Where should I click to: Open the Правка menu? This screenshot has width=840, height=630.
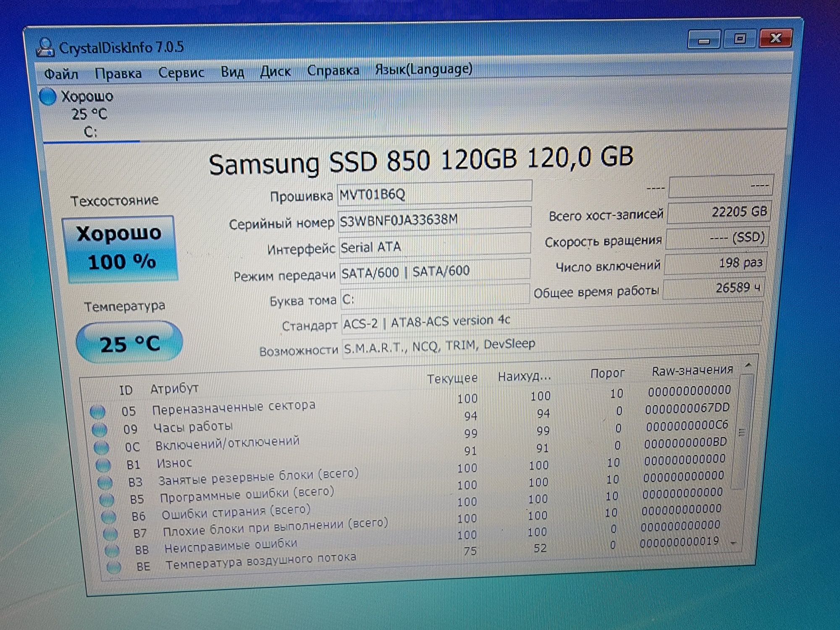118,73
